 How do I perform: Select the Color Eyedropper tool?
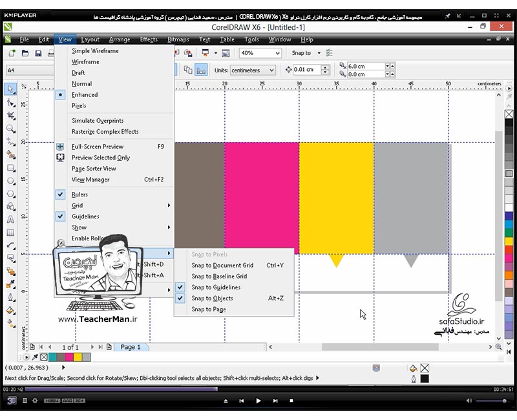click(10, 284)
